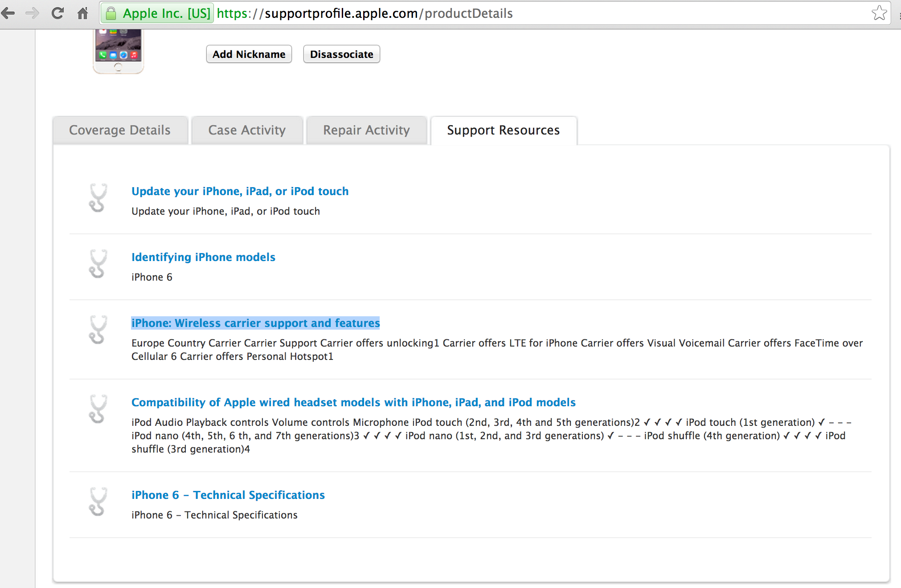Click stethoscope icon beside wired headset compatibility
Screen dimensions: 901x588
tap(98, 409)
